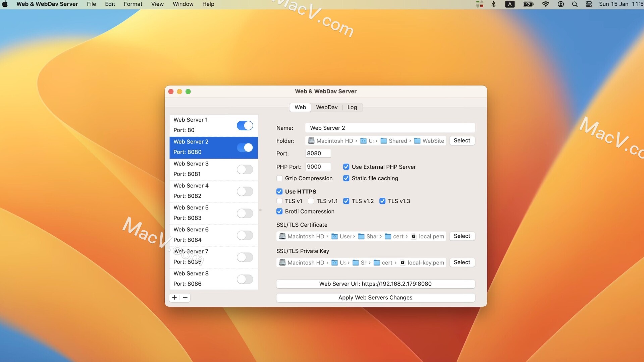The image size is (644, 362).
Task: Click the Port input field for editing
Action: pos(318,154)
